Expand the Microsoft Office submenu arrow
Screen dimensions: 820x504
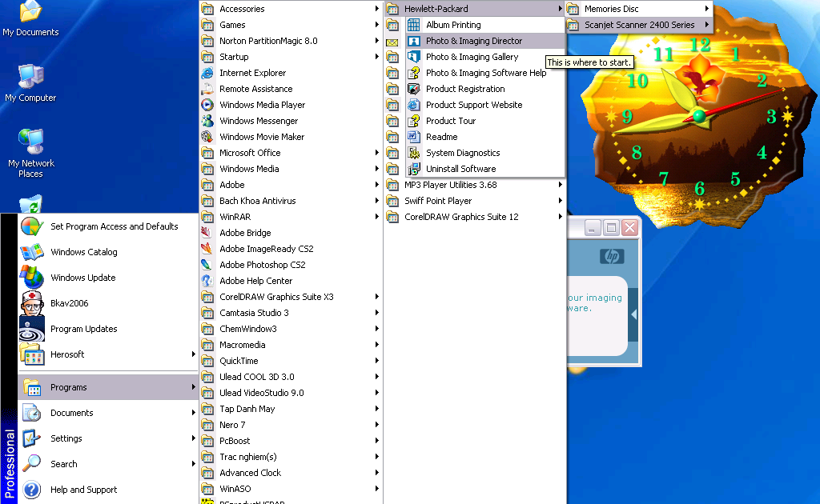[x=376, y=153]
